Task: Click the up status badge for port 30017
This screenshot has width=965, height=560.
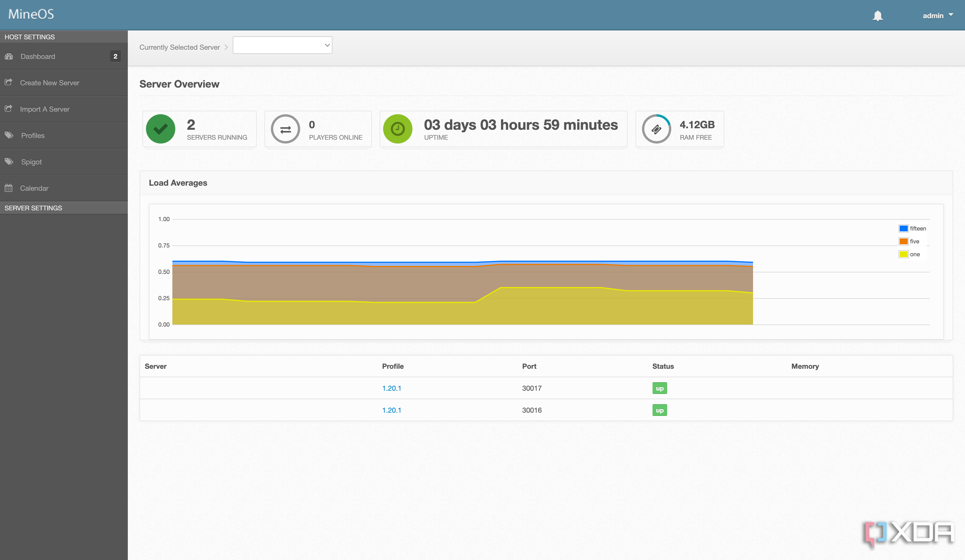Action: (x=660, y=388)
